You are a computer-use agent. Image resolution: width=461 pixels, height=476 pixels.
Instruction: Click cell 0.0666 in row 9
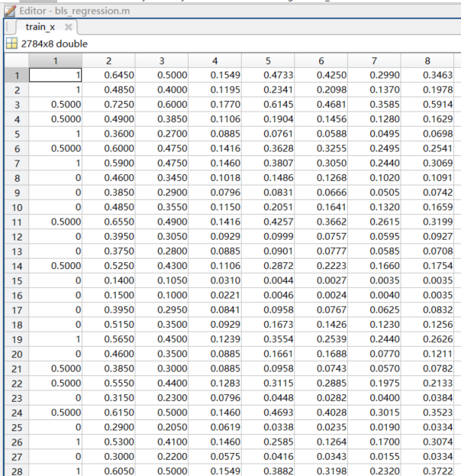[x=321, y=193]
